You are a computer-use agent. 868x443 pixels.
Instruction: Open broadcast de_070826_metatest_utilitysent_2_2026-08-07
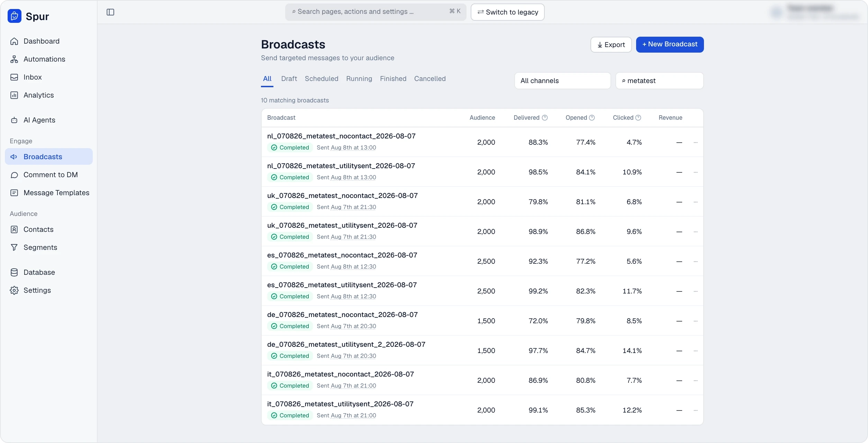[346, 345]
